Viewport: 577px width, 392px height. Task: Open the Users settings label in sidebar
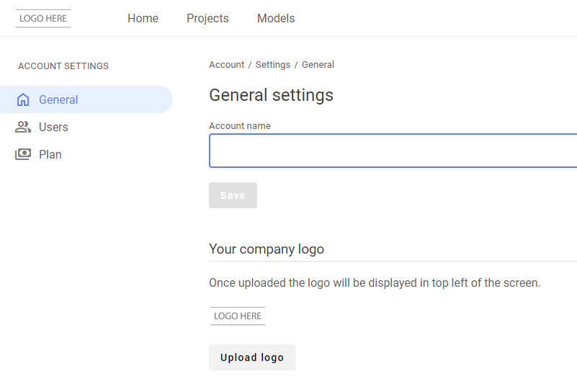(53, 127)
